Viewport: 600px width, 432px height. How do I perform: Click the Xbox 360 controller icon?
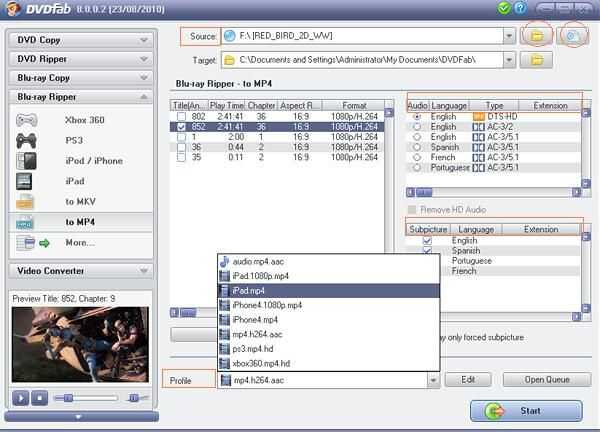26,120
